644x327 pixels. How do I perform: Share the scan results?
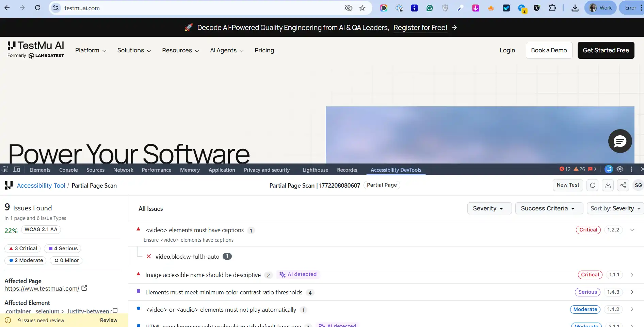point(623,185)
